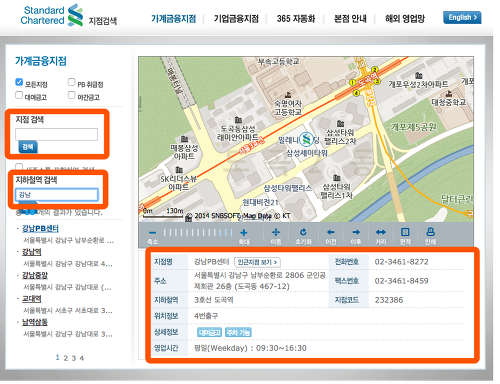
Task: Open the 기업금융지점 menu tab
Action: (x=236, y=19)
